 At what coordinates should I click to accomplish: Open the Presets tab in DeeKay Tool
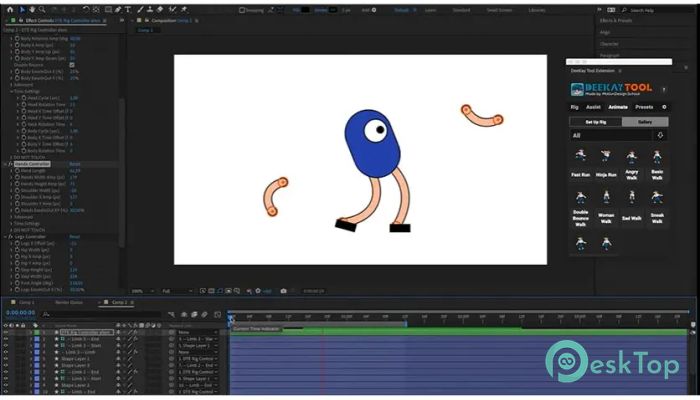[644, 107]
